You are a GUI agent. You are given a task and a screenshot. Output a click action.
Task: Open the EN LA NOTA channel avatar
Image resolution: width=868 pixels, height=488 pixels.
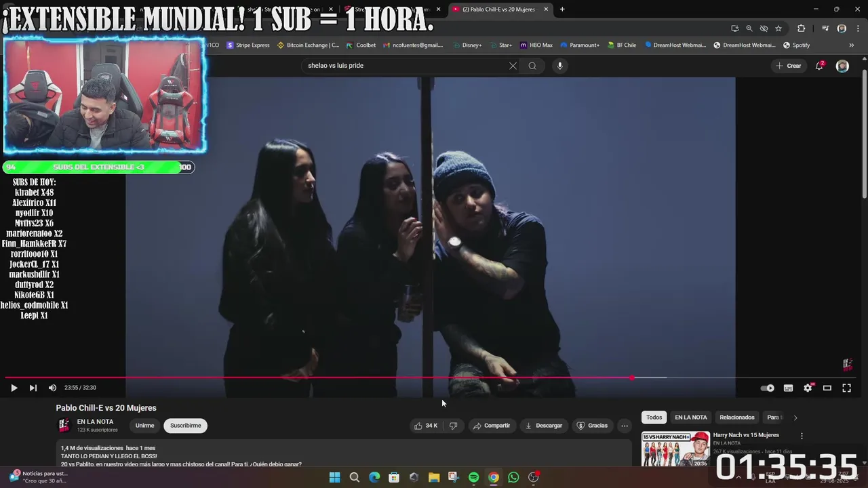tap(64, 426)
